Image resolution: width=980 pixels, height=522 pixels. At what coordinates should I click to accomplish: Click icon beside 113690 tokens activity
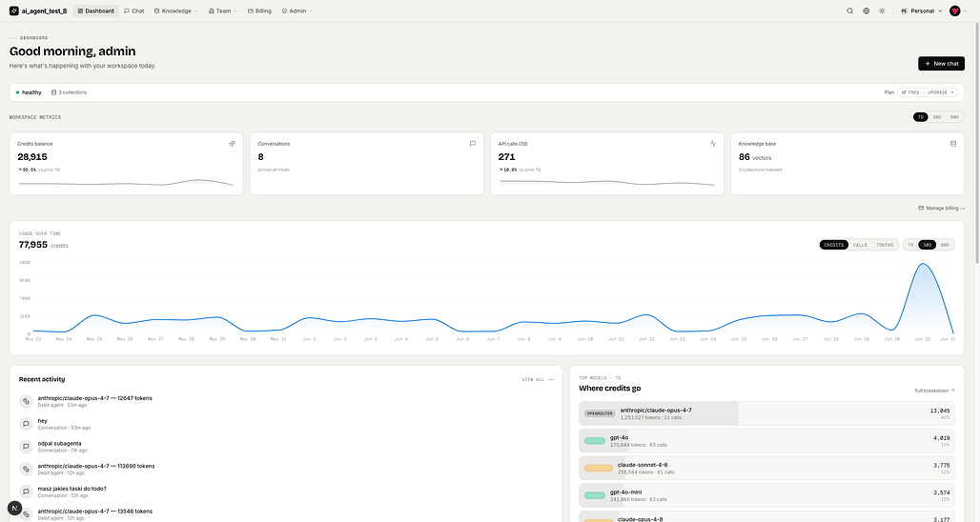(x=26, y=469)
